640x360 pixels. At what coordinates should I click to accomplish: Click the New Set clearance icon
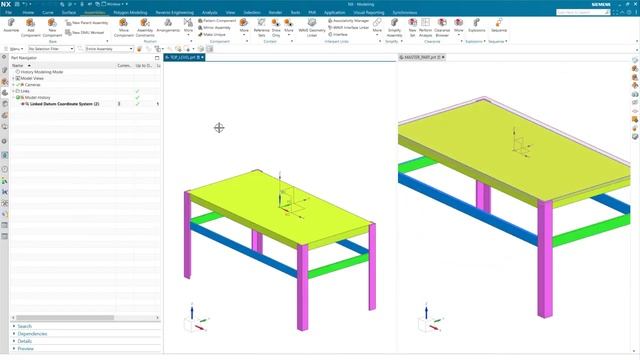412,23
